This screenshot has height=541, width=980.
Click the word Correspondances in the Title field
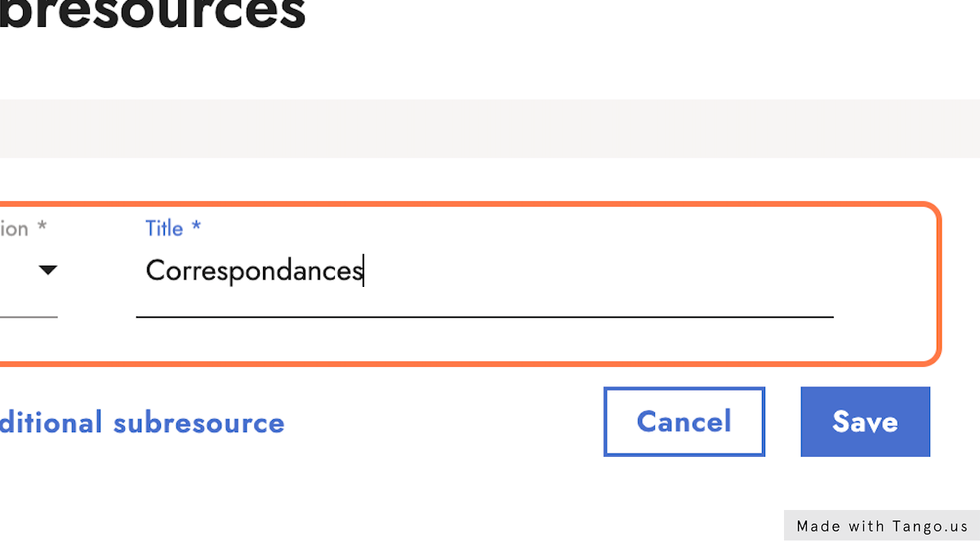253,271
